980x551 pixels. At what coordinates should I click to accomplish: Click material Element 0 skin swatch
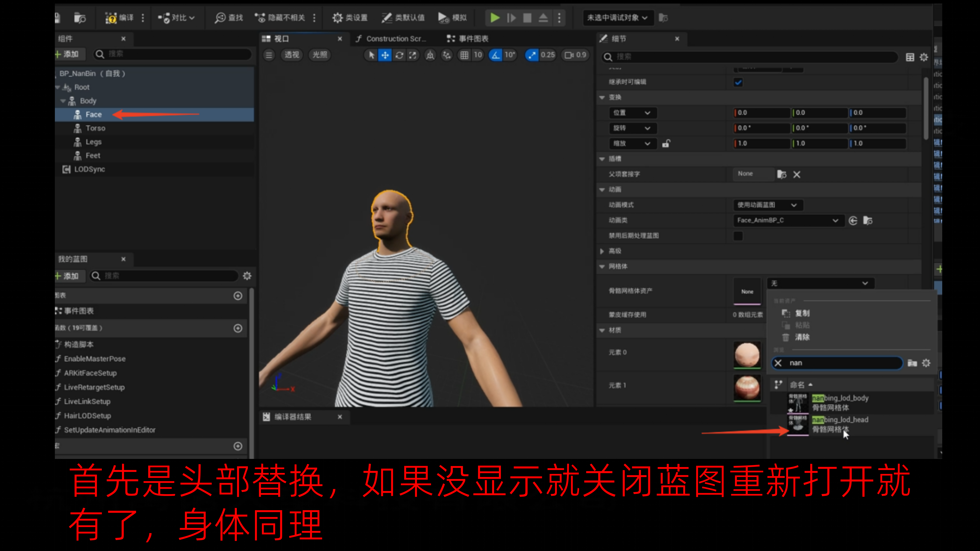pos(747,355)
